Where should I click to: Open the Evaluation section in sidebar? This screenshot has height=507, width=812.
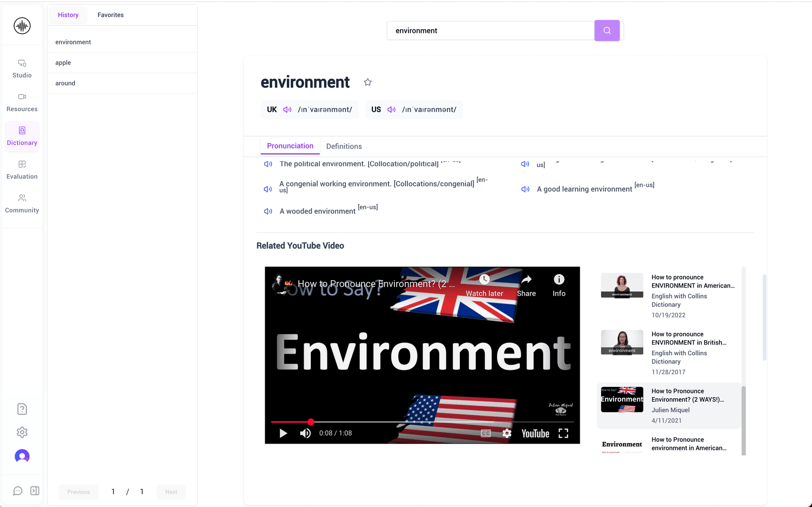(x=22, y=170)
